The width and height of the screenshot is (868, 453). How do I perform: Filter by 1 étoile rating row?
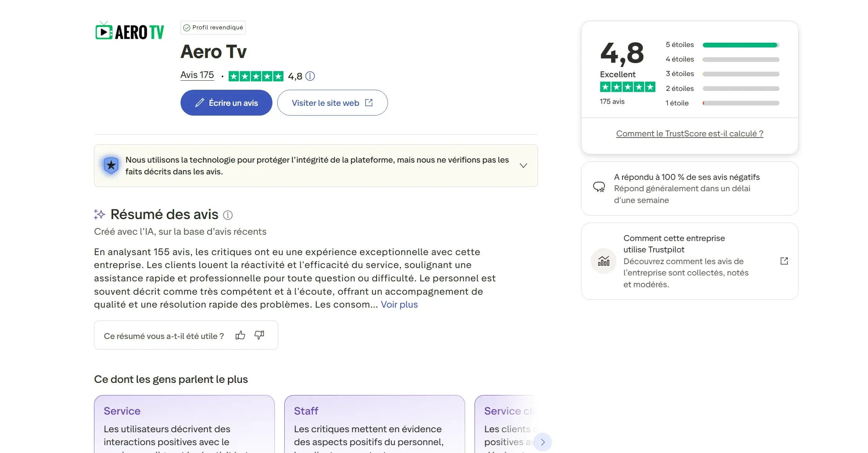722,103
